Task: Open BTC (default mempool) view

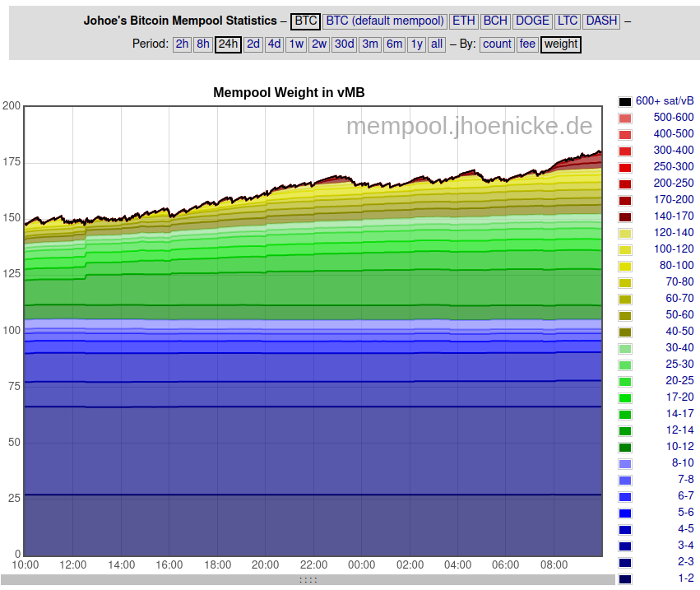Action: click(385, 21)
